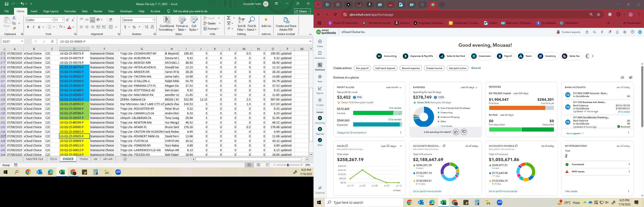Click the Percent Style icon in Excel

pos(134,27)
